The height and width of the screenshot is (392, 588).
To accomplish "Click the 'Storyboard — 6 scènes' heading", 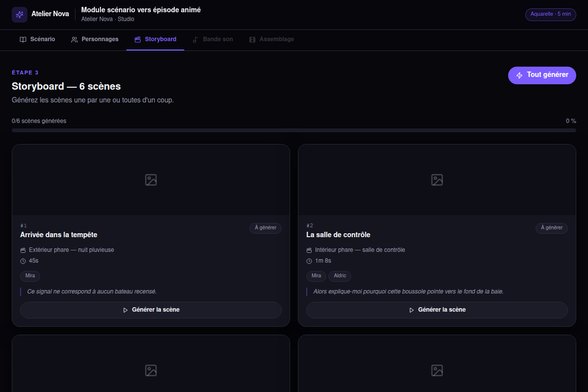I will tap(66, 87).
